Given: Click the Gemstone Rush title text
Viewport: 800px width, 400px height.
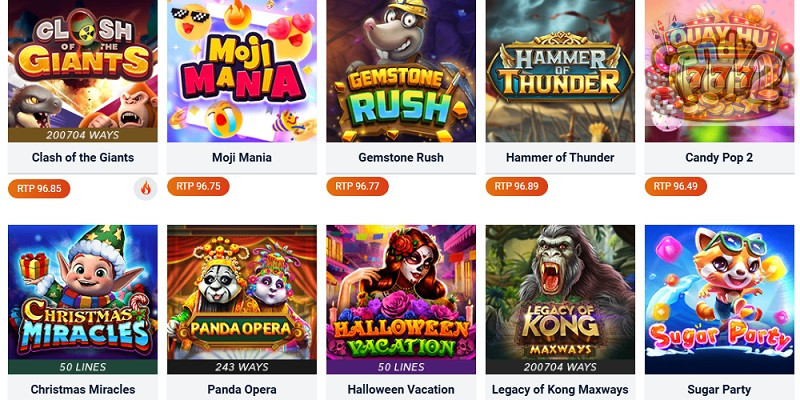Looking at the screenshot, I should point(401,158).
